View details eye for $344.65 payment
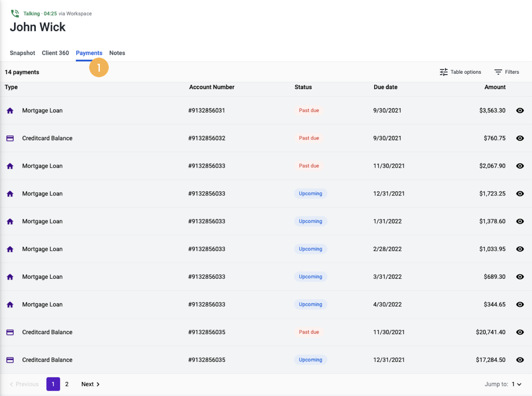Viewport: 532px width, 396px height. coord(520,305)
